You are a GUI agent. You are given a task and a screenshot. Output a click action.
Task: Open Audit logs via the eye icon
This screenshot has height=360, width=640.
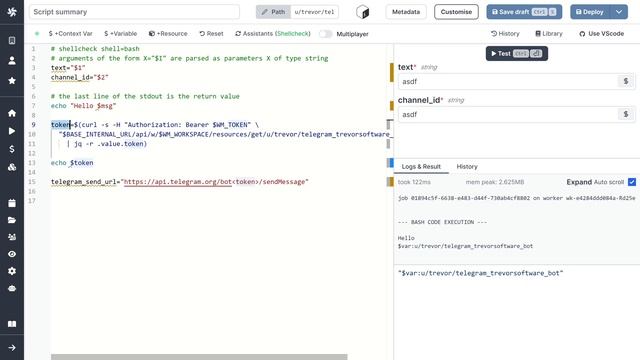pyautogui.click(x=12, y=254)
